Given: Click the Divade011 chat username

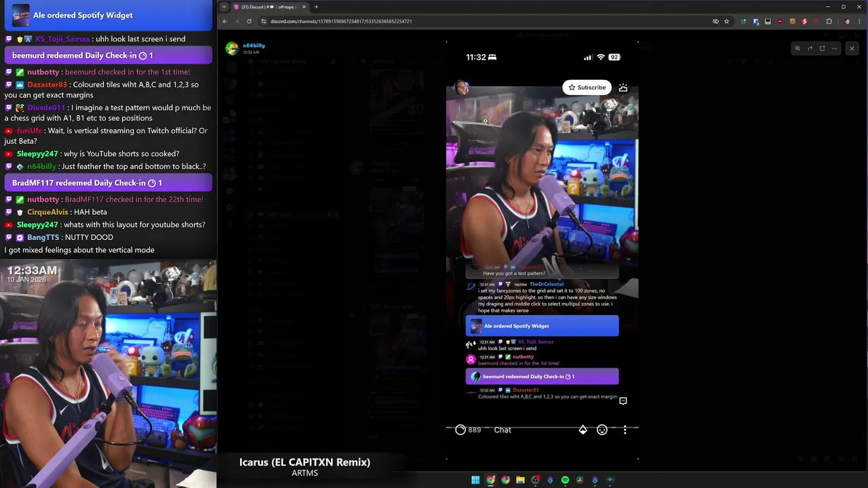Looking at the screenshot, I should (x=46, y=108).
